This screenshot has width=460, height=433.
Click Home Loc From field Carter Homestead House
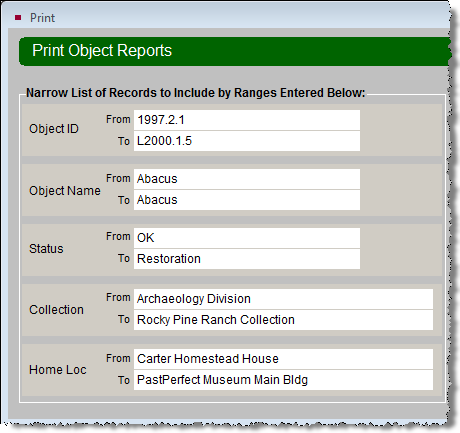(x=283, y=359)
